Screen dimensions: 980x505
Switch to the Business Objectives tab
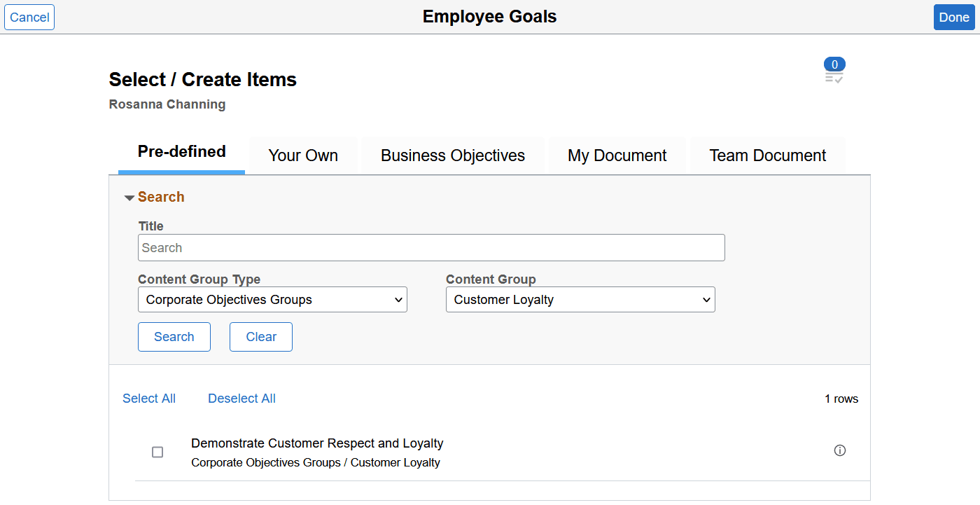(x=453, y=155)
